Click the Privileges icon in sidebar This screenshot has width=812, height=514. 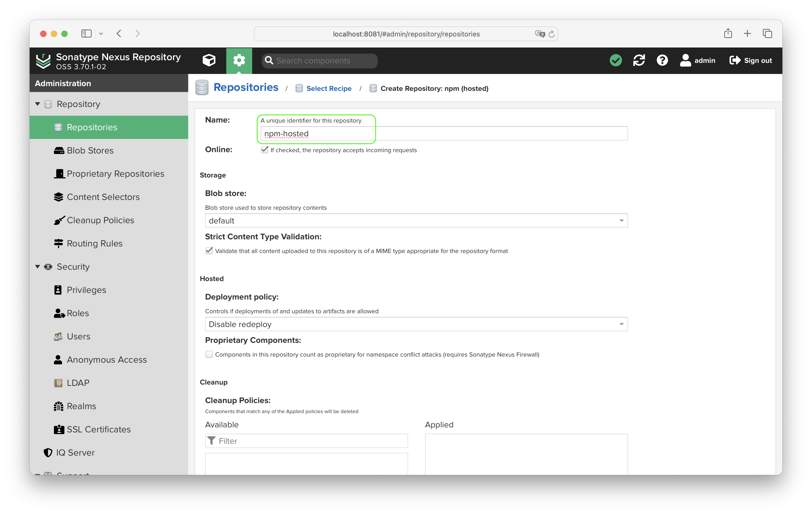[x=57, y=289]
